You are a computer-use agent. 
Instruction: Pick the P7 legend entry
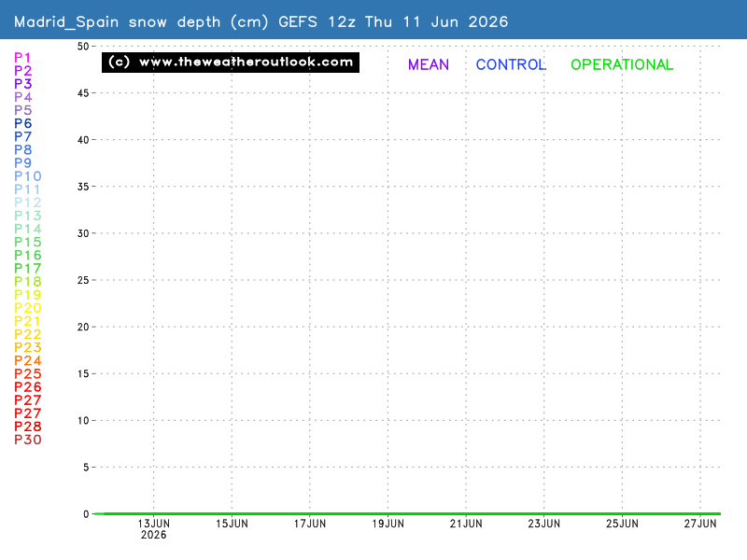coord(22,136)
